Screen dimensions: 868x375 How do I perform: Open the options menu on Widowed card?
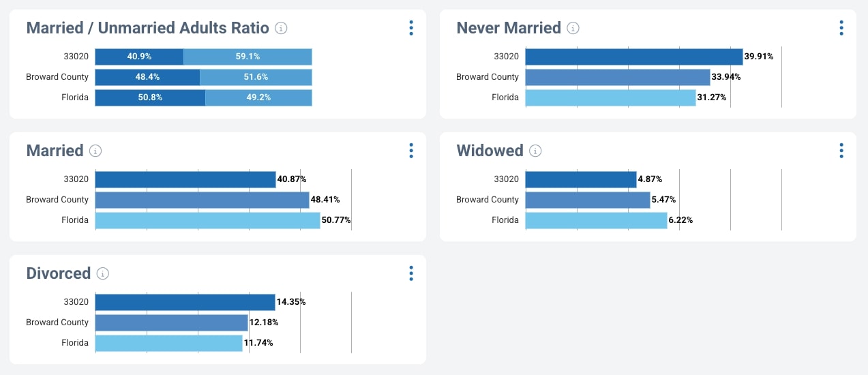(841, 151)
